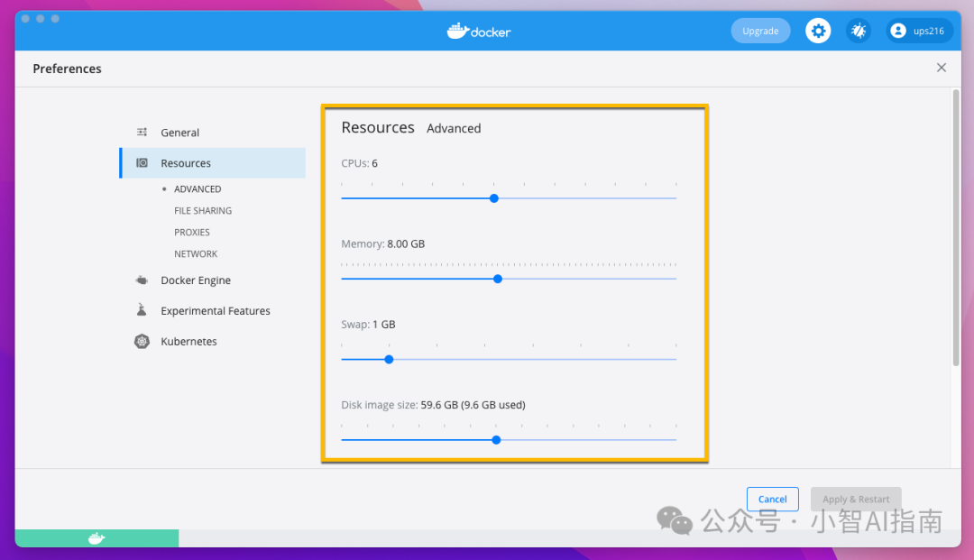Click the "CPUs: 6" label
Image resolution: width=974 pixels, height=560 pixels.
pos(359,163)
